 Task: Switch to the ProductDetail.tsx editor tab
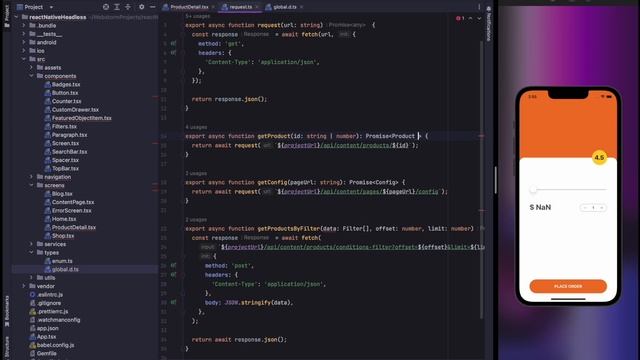pos(189,7)
